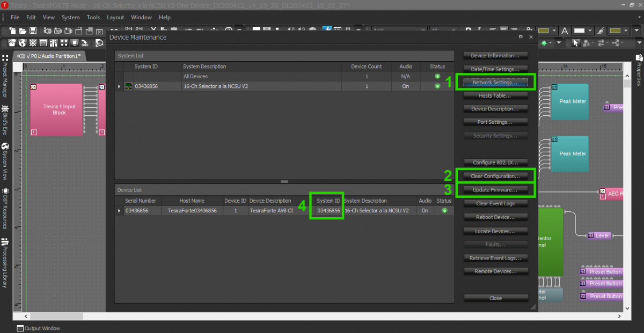The height and width of the screenshot is (333, 644).
Task: Click the Save floppy disk icon
Action: (x=33, y=31)
